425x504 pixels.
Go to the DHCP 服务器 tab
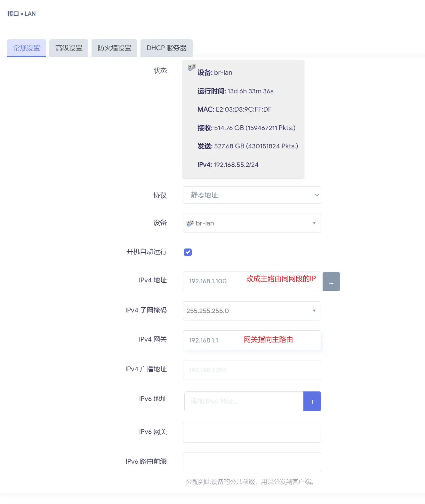[x=166, y=48]
